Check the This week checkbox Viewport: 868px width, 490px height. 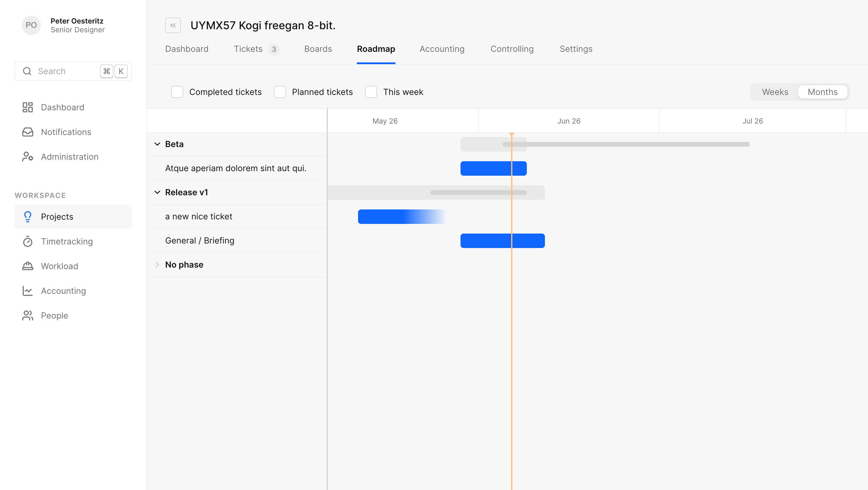point(371,92)
